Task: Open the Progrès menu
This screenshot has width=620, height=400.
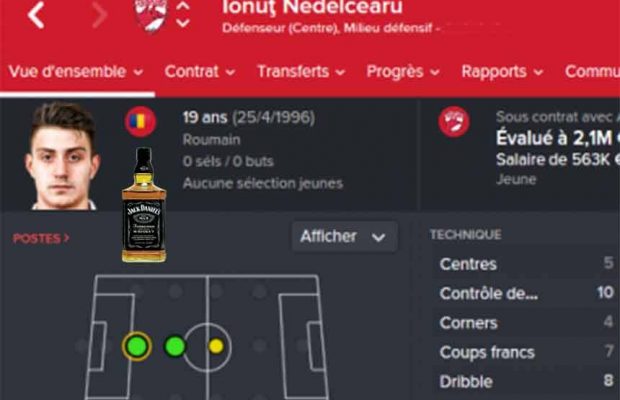Action: [403, 72]
